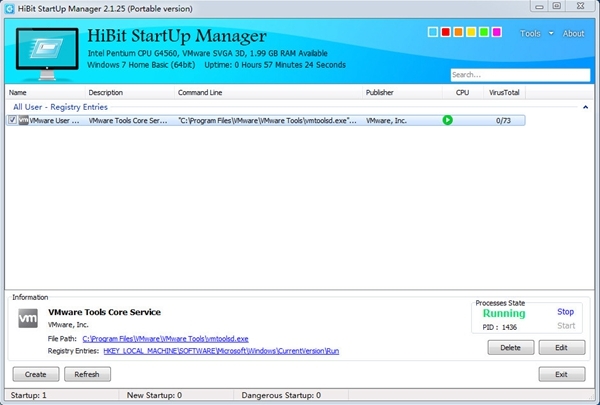Viewport: 600px width, 405px height.
Task: Select the light blue theme swatch
Action: pos(433,32)
